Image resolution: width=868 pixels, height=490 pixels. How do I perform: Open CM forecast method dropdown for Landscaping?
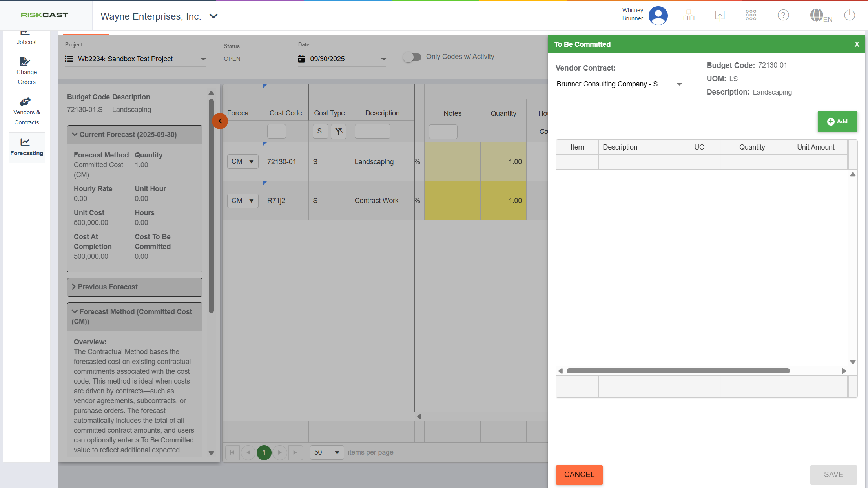tap(243, 161)
